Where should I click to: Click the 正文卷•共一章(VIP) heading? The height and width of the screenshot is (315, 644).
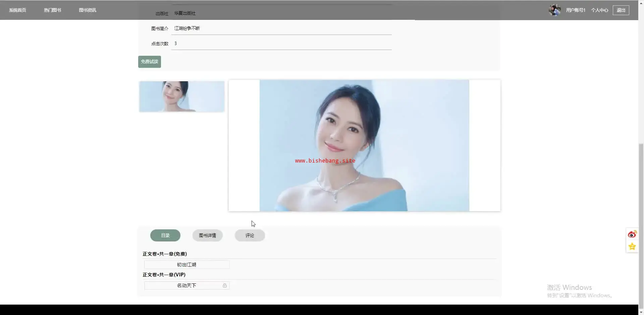(164, 275)
